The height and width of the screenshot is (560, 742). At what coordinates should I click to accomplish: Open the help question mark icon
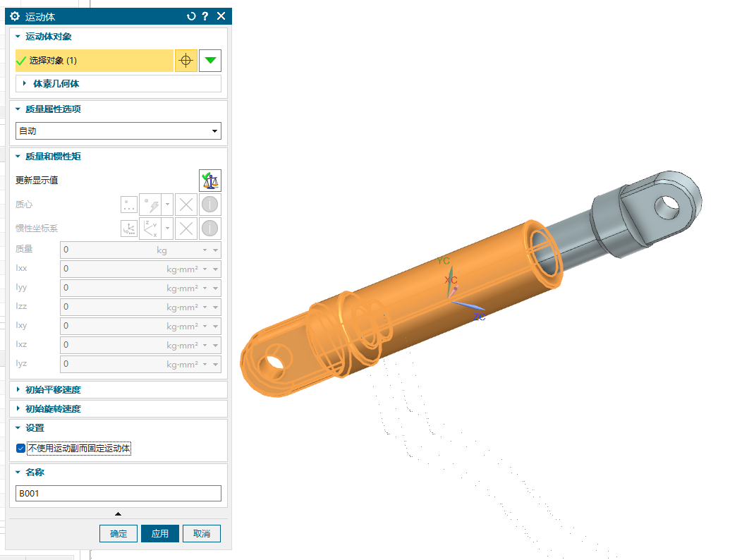pyautogui.click(x=205, y=16)
